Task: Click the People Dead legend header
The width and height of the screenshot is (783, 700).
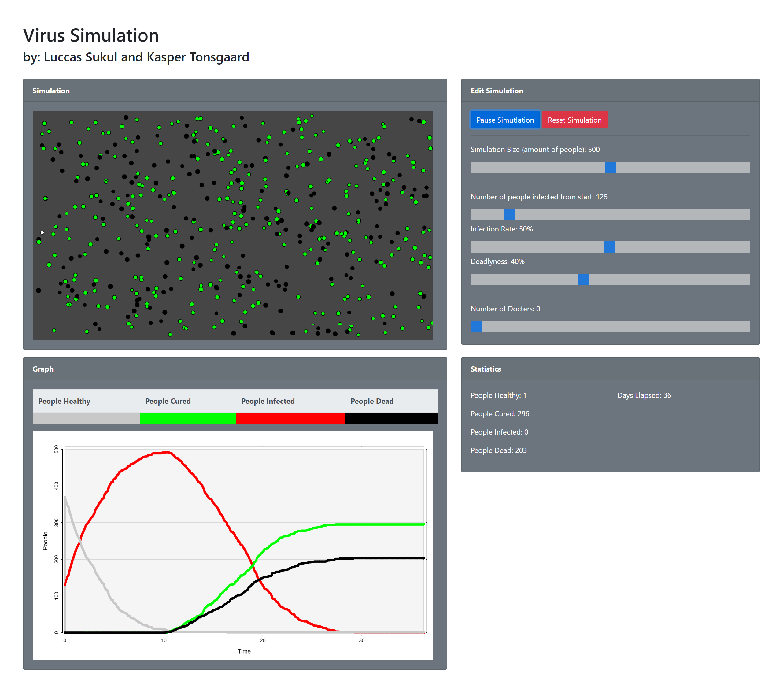Action: click(372, 401)
